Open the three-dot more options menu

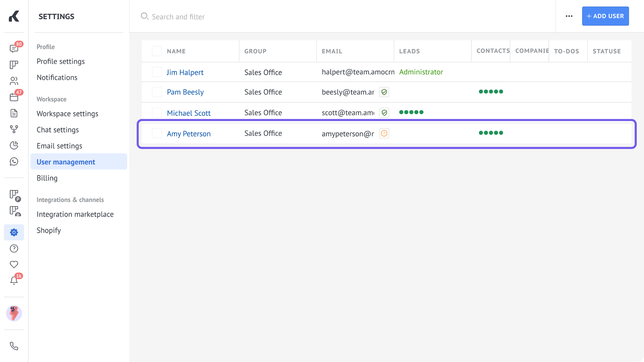tap(569, 16)
